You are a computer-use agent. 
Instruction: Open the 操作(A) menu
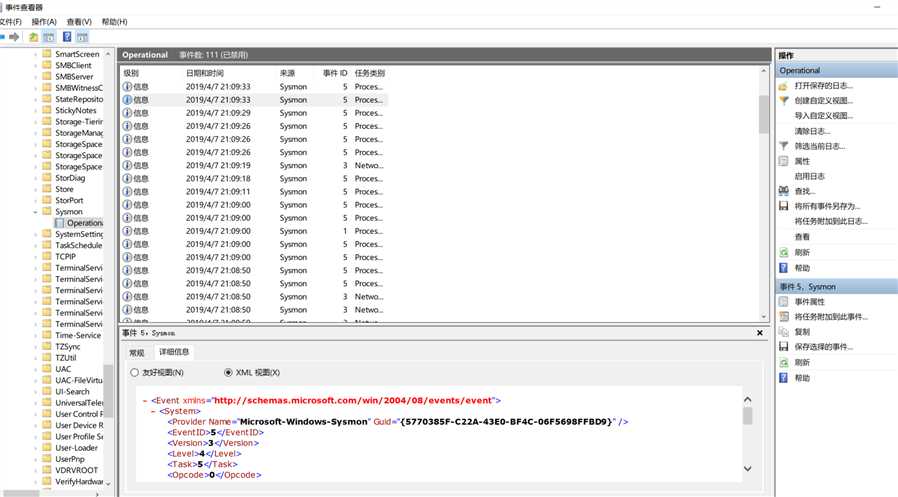click(x=44, y=22)
